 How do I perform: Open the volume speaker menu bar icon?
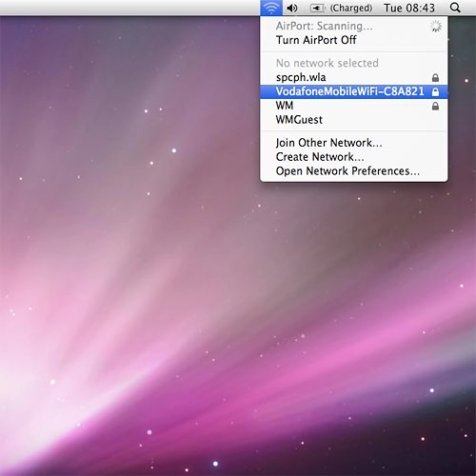tap(292, 8)
